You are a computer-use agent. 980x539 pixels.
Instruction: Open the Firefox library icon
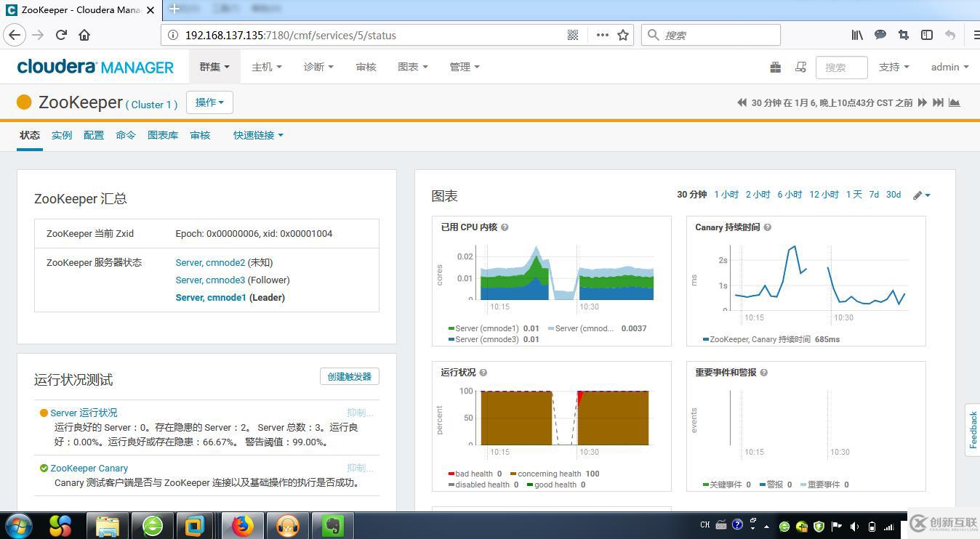(x=857, y=35)
